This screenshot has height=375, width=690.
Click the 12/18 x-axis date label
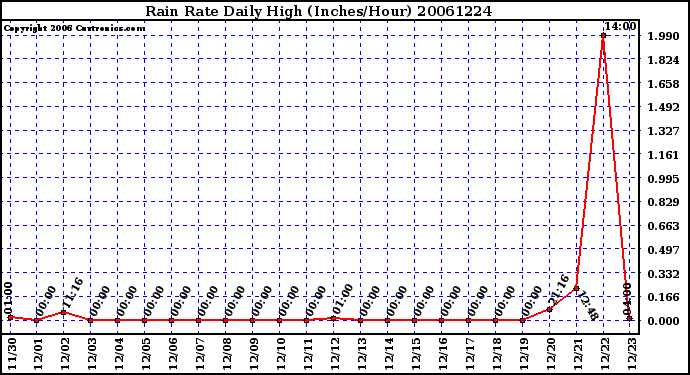pos(497,354)
